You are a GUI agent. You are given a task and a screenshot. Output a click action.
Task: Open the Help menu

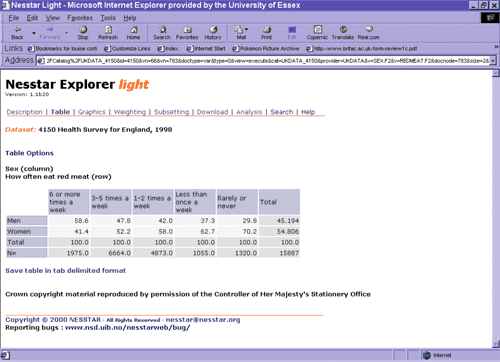(x=130, y=18)
